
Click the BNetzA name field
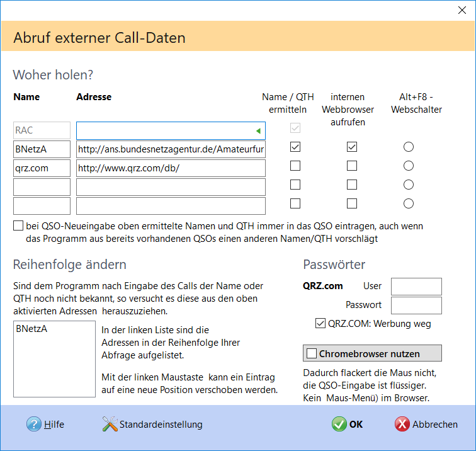point(42,149)
